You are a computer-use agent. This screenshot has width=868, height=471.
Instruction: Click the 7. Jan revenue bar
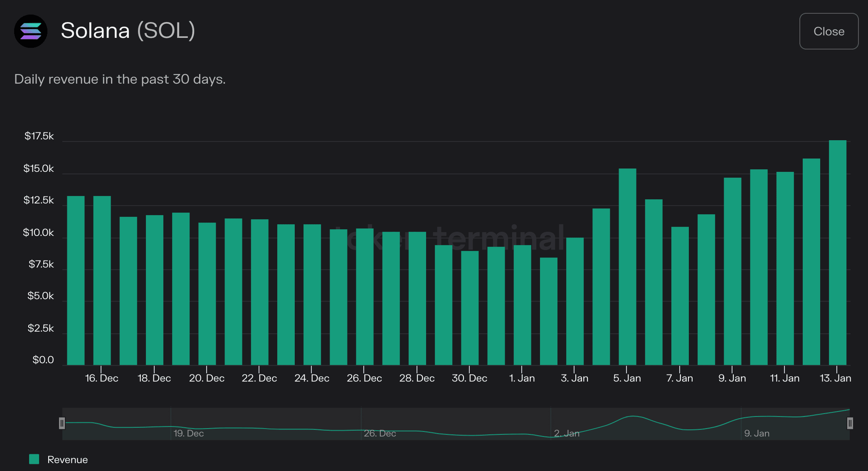pyautogui.click(x=680, y=296)
